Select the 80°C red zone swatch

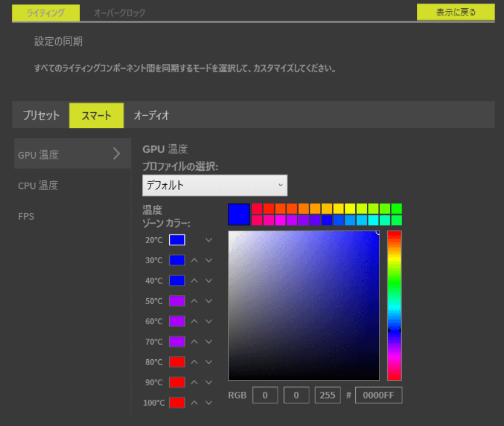click(177, 362)
